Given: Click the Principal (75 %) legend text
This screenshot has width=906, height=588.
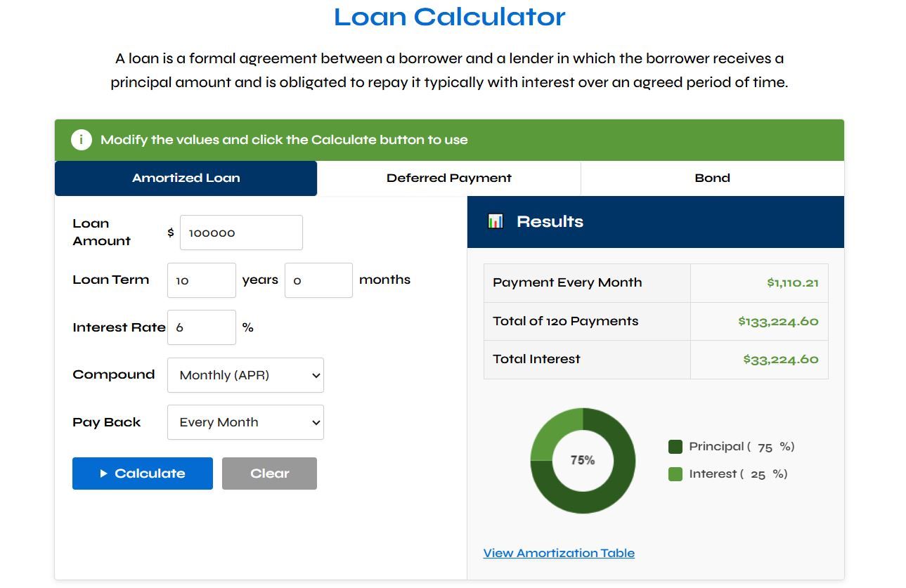Looking at the screenshot, I should click(x=742, y=447).
